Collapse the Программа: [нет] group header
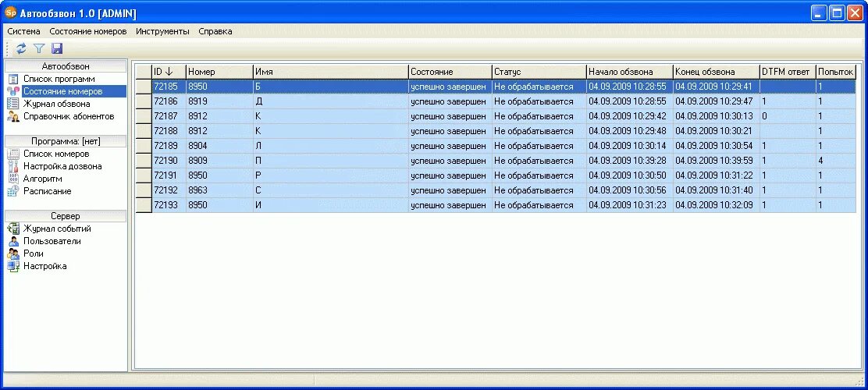 tap(66, 141)
